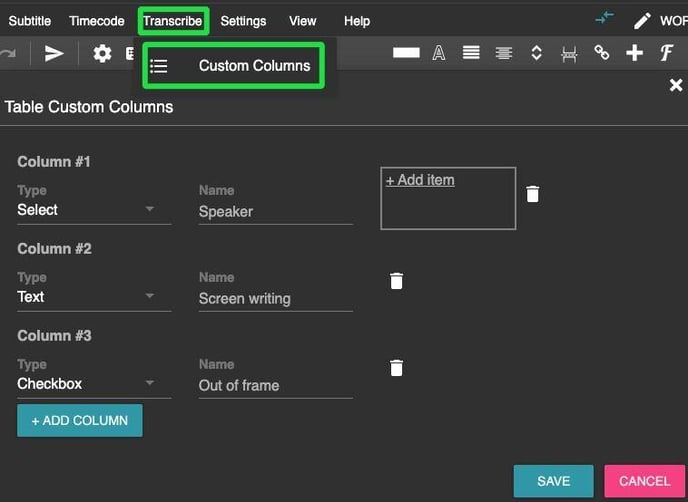Click the plus icon in toolbar
This screenshot has height=502, width=688.
coord(634,54)
